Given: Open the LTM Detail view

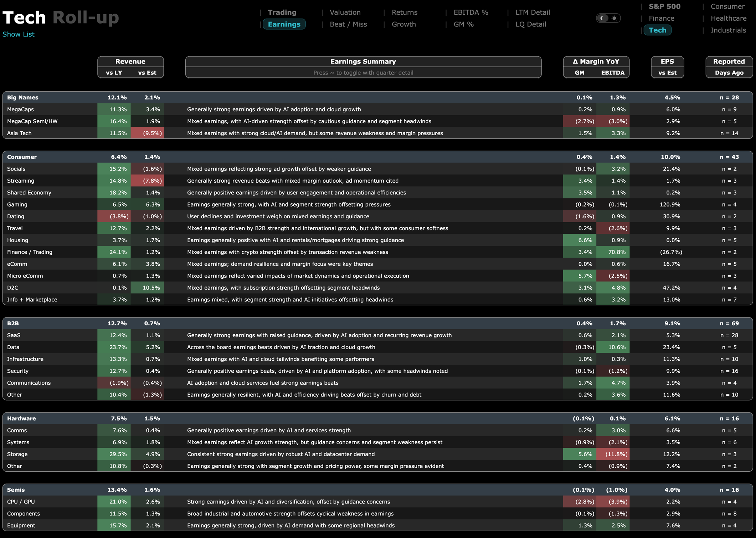Looking at the screenshot, I should pyautogui.click(x=533, y=12).
